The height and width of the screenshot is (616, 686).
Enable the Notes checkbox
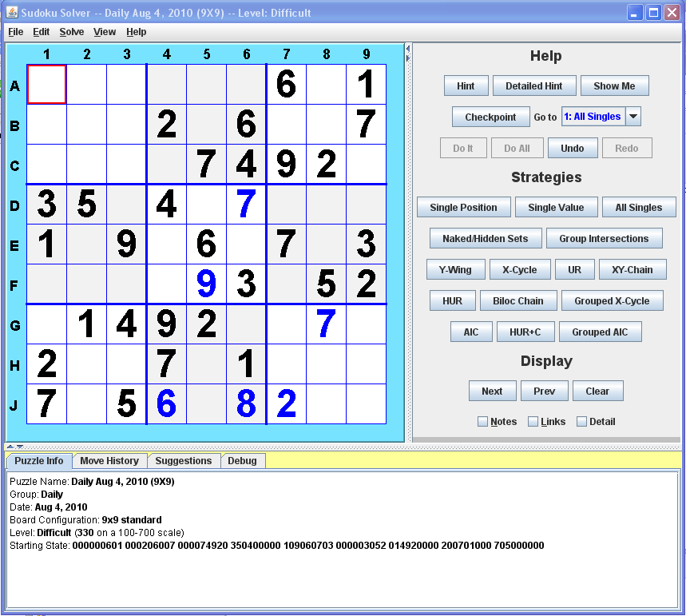[483, 422]
